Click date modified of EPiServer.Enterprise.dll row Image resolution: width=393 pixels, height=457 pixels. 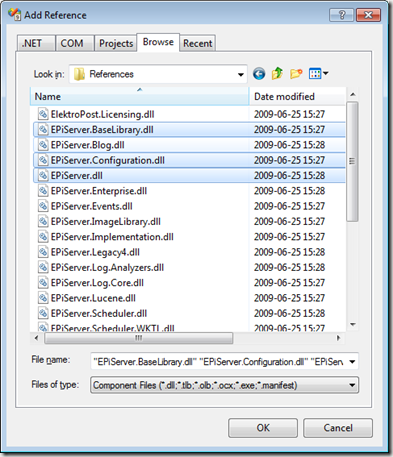[289, 191]
